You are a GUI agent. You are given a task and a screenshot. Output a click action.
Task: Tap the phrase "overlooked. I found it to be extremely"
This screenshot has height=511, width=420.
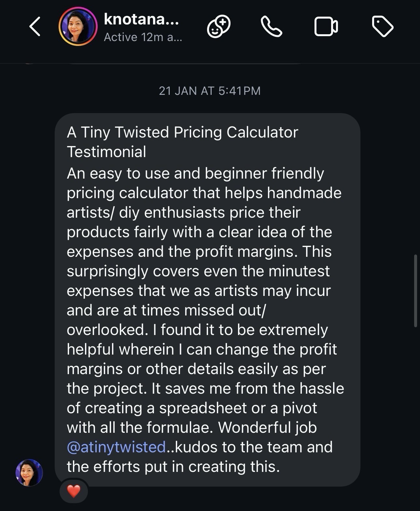click(x=197, y=329)
